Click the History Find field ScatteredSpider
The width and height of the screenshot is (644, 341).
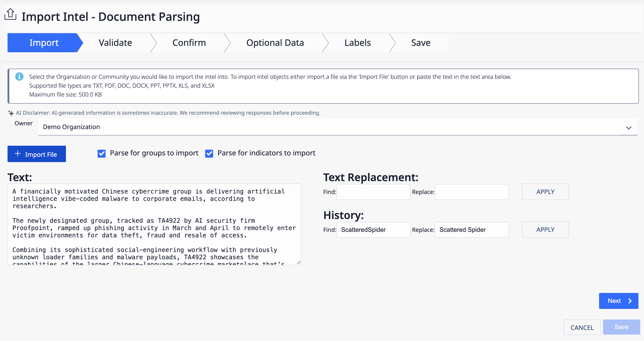point(373,230)
